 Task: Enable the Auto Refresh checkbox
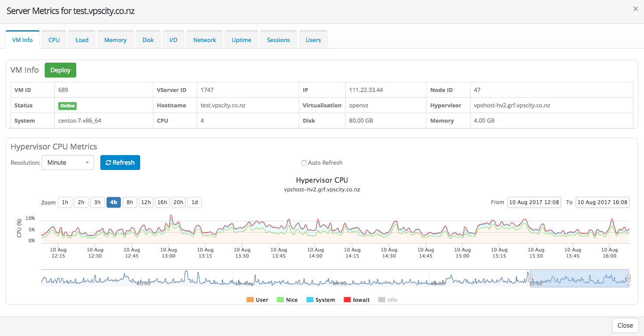click(x=304, y=163)
